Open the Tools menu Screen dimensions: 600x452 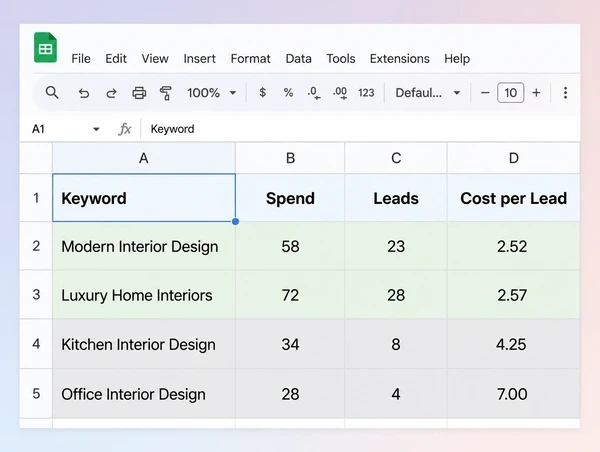(x=341, y=59)
